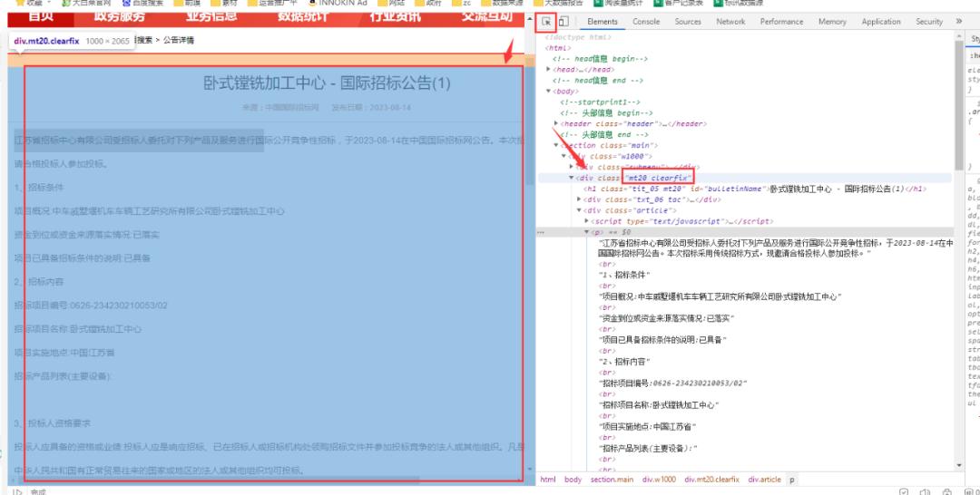Switch to the Elements tab
The height and width of the screenshot is (495, 980).
coord(603,22)
